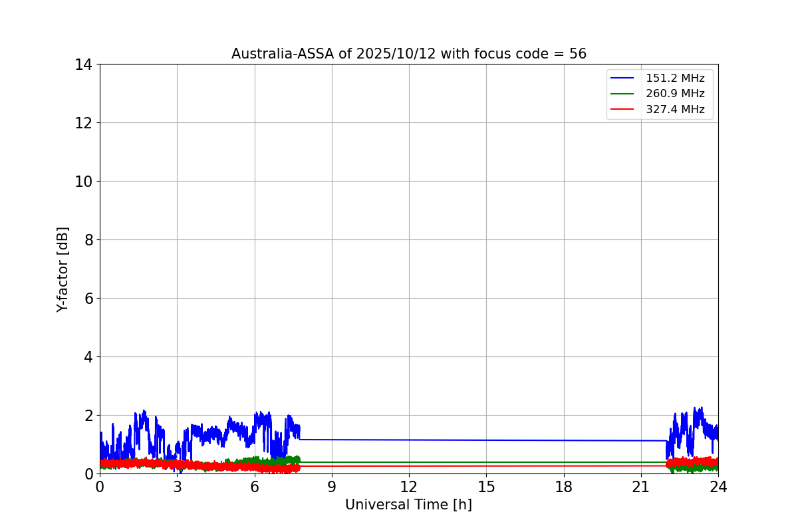Click the x-axis tick label 21
The width and height of the screenshot is (798, 532).
641,487
